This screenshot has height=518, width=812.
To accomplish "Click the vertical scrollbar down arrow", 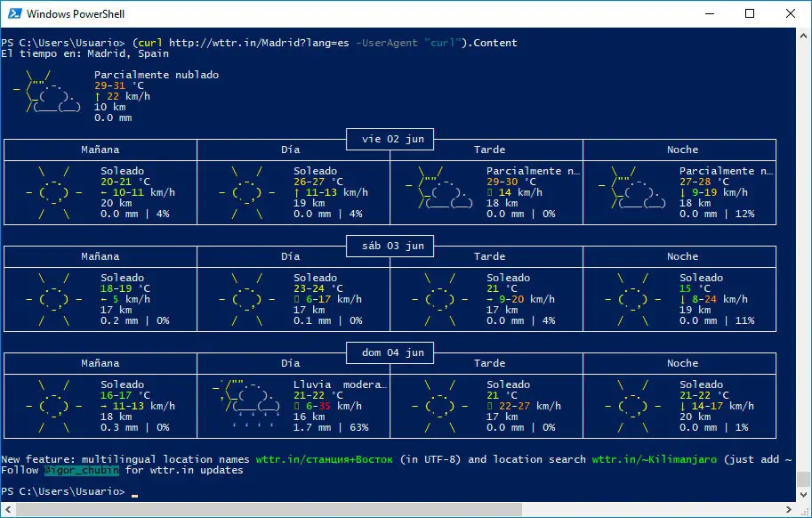I will [803, 495].
